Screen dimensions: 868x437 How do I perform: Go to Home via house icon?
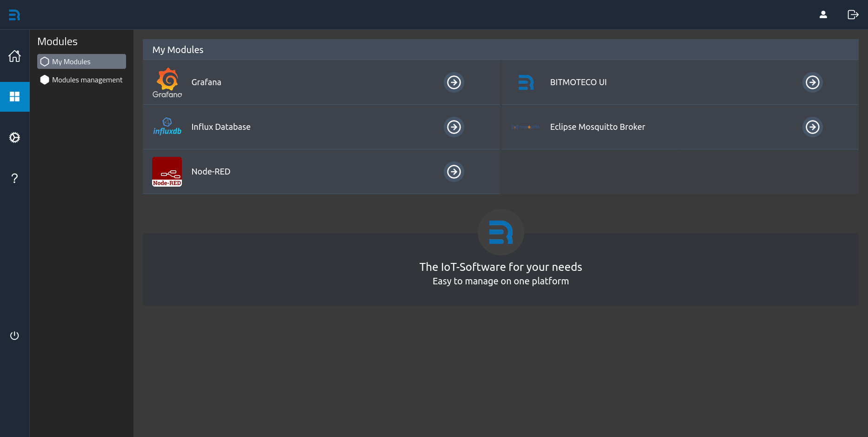(x=15, y=56)
